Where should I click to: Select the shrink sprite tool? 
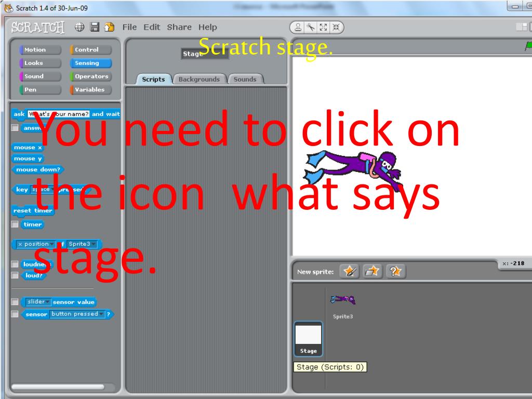(x=336, y=27)
